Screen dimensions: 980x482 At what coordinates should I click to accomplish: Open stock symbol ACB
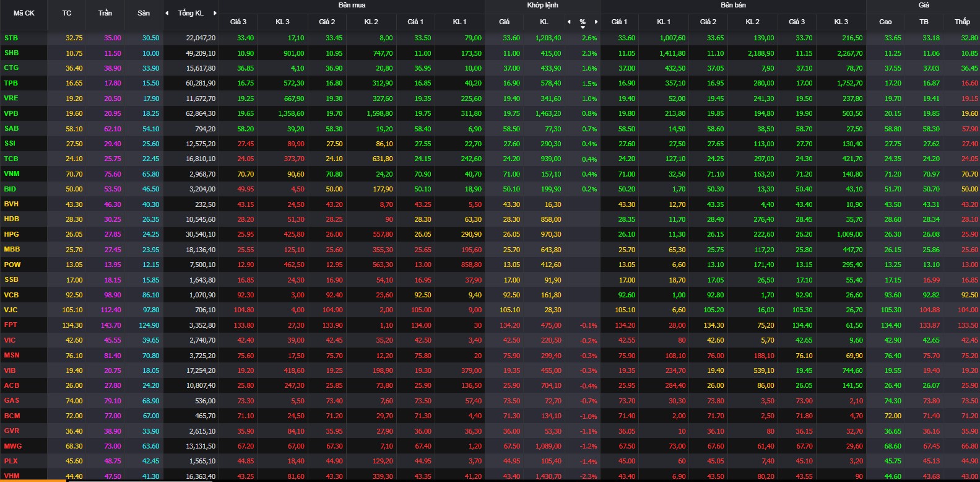coord(12,385)
